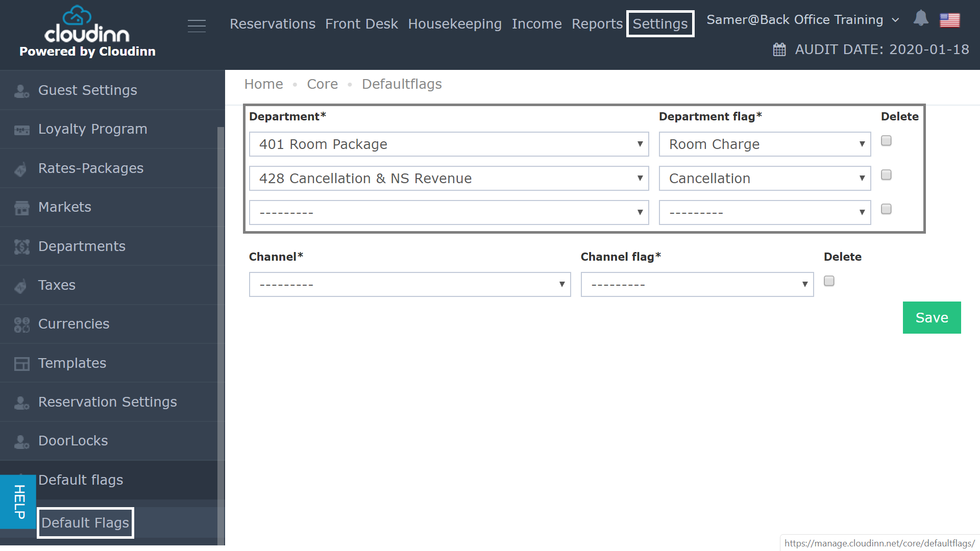Check Delete for the channel row
Viewport: 980px width, 551px height.
click(x=829, y=281)
